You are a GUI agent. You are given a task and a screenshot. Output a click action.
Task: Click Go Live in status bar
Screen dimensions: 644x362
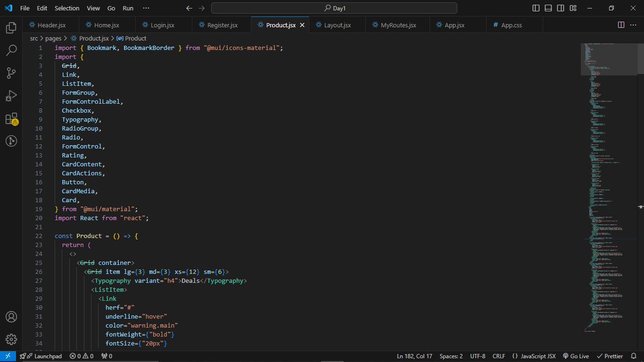pyautogui.click(x=575, y=356)
